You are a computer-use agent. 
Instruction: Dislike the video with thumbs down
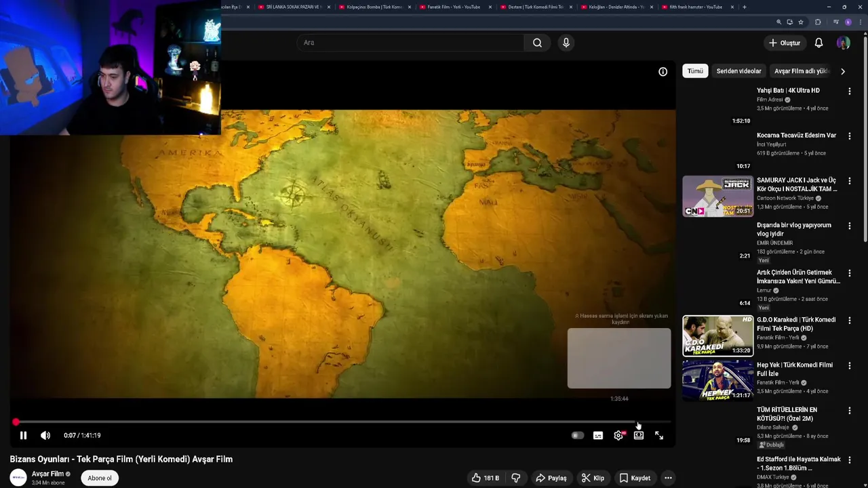tap(516, 478)
